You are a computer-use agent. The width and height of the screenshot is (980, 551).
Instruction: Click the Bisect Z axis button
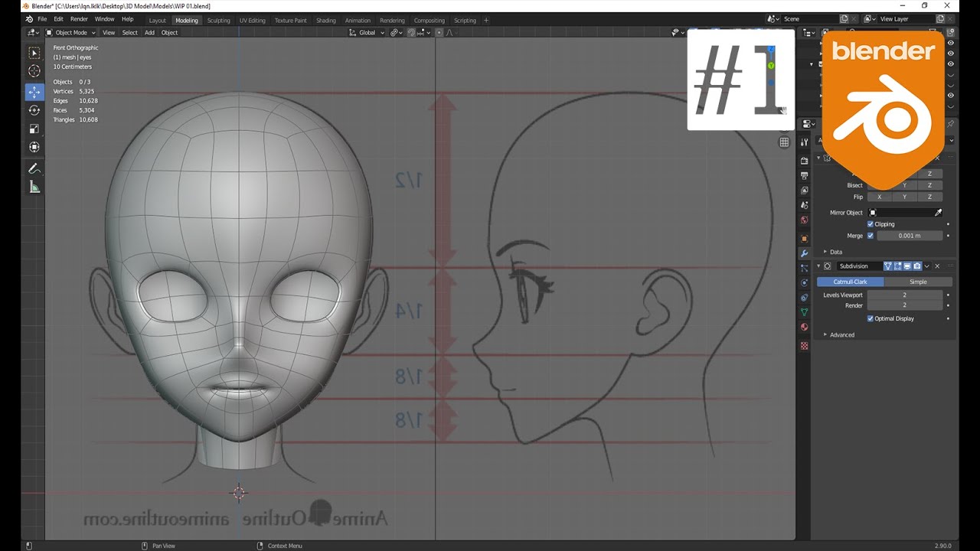point(930,185)
